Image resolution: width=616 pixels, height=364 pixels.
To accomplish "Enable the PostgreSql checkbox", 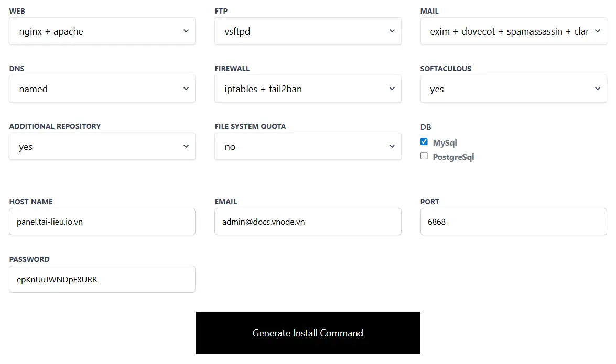I will [424, 156].
